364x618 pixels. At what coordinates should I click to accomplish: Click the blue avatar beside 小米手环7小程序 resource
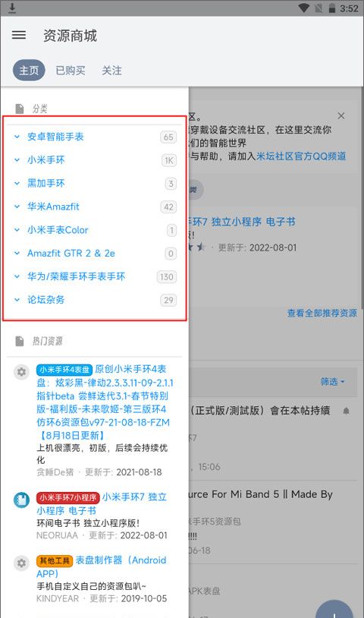[21, 500]
